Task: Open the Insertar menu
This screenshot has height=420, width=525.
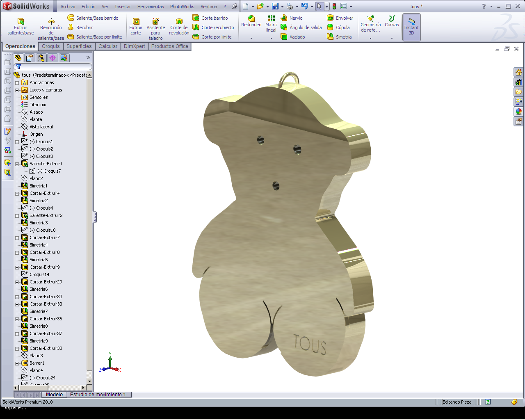Action: (x=123, y=7)
